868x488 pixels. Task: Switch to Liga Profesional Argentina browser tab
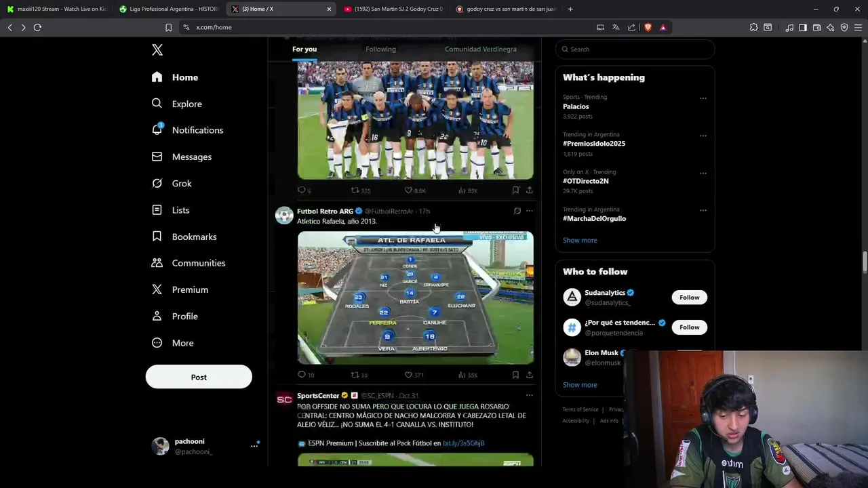pos(168,9)
